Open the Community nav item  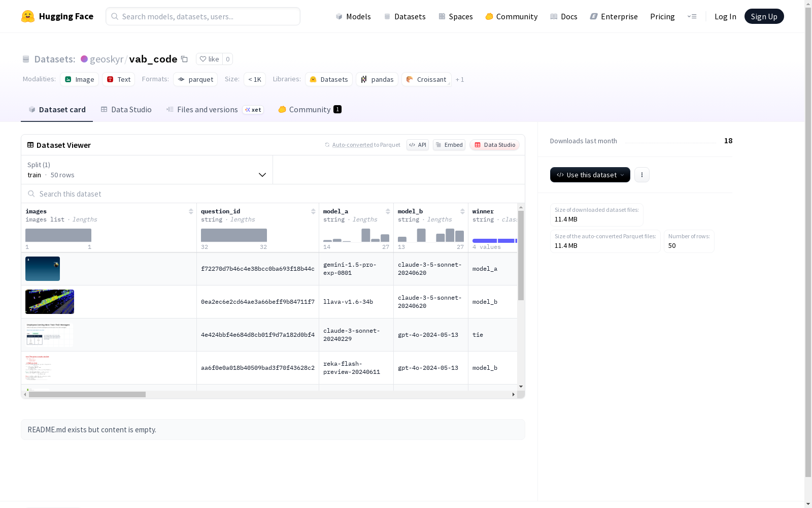(511, 16)
